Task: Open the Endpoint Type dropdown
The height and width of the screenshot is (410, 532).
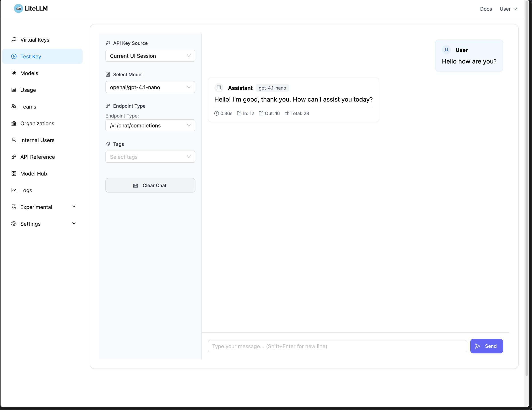Action: 150,125
